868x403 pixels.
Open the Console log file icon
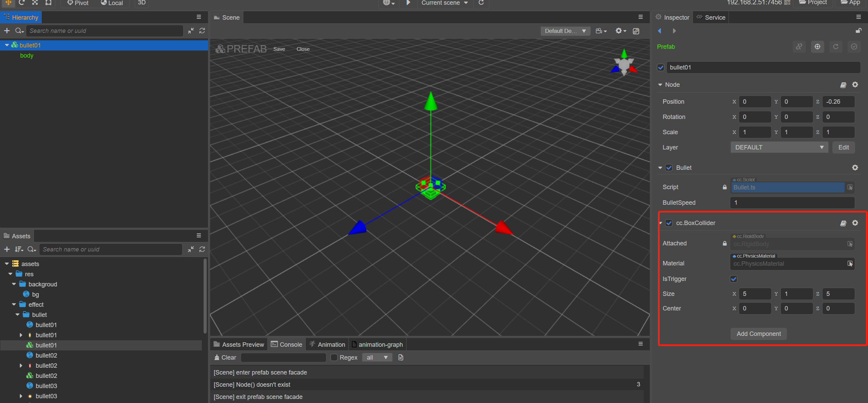pyautogui.click(x=401, y=357)
